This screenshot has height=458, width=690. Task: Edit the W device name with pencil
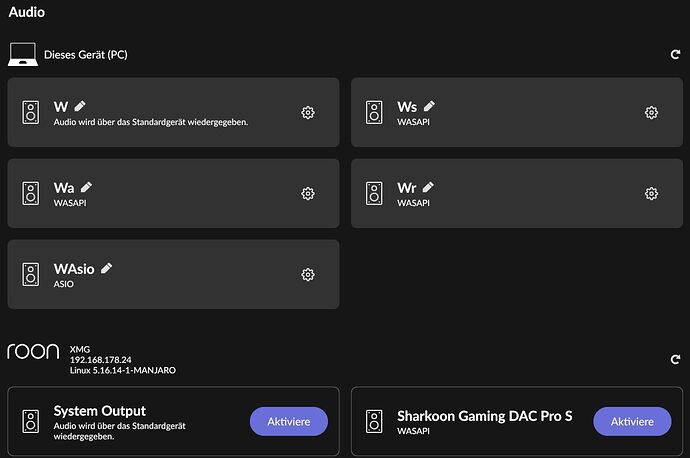(80, 106)
